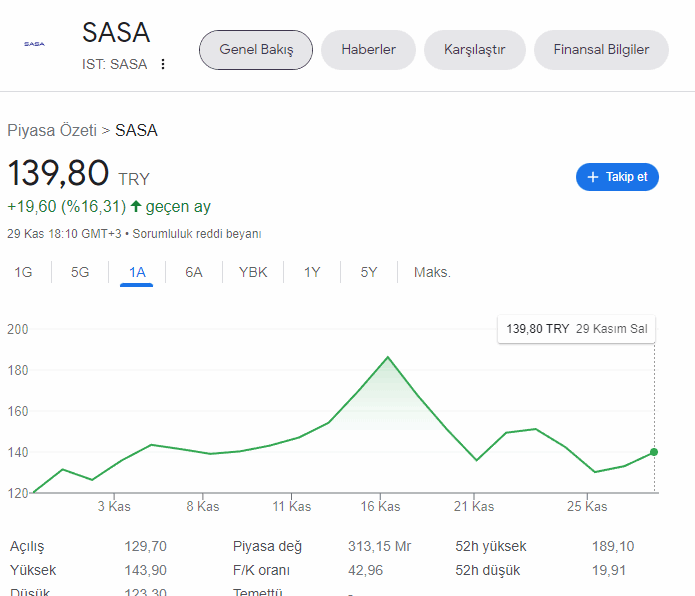Click the IST: SASA ticker label
The image size is (695, 596).
[x=114, y=64]
